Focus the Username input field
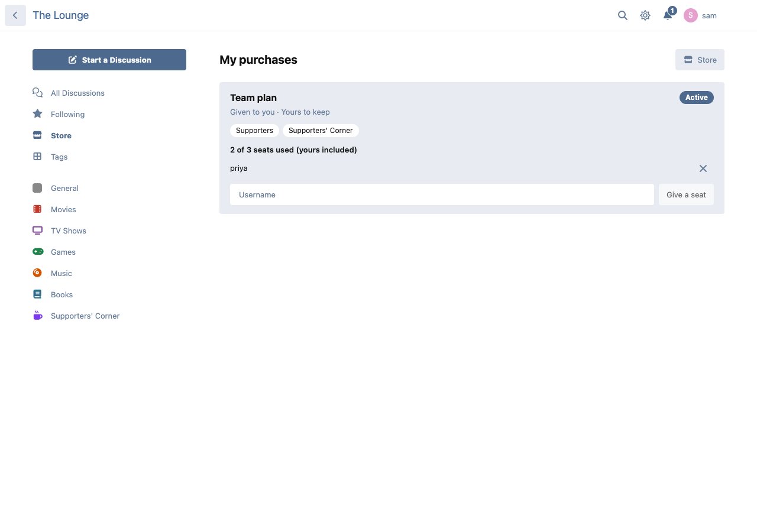 [442, 194]
